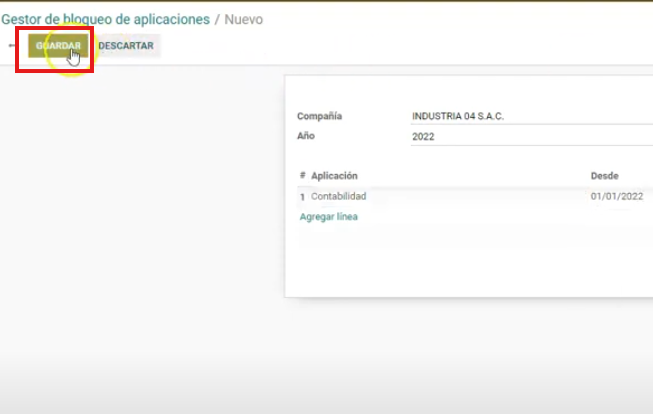The width and height of the screenshot is (653, 414).
Task: Sort by the # column header
Action: (302, 176)
